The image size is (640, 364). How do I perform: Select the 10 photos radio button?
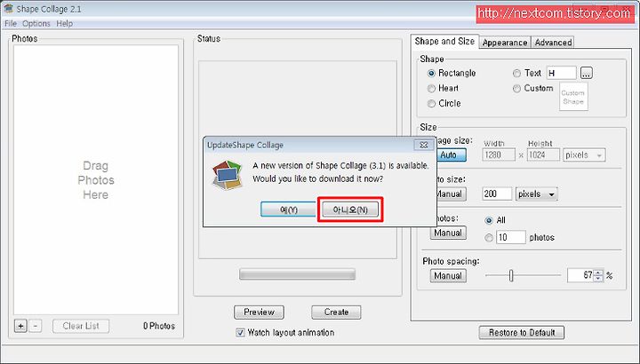click(489, 238)
